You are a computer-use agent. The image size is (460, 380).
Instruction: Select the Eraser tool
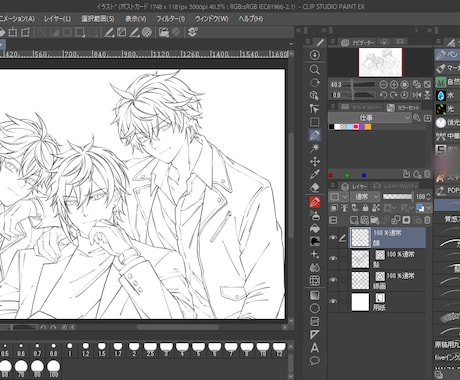pos(314,188)
